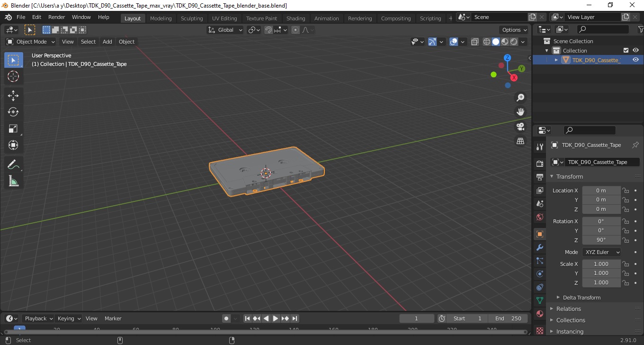
Task: Hide TDK_D90_Cassette object via eye icon
Action: 635,60
